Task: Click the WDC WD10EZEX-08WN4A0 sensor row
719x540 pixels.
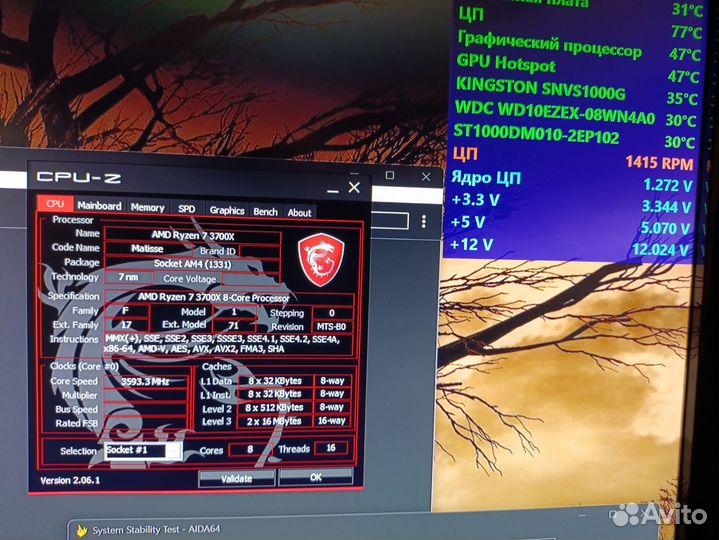Action: tap(575, 114)
